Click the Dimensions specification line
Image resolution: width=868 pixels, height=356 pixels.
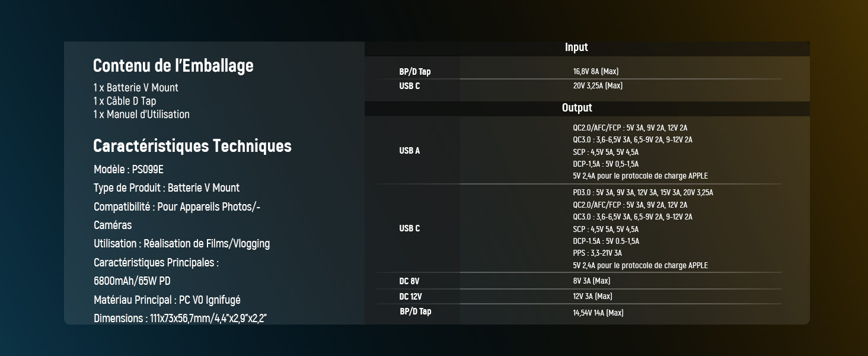tap(180, 319)
